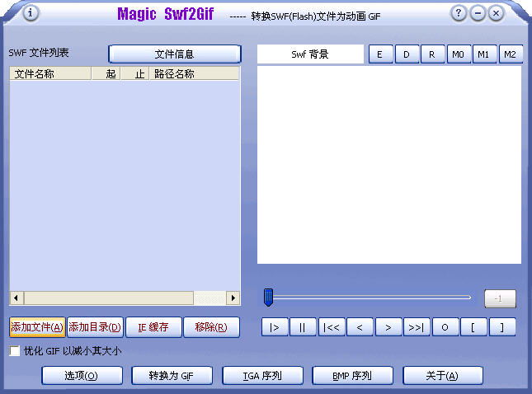Click the info icon in title bar
The width and height of the screenshot is (532, 394).
[31, 13]
